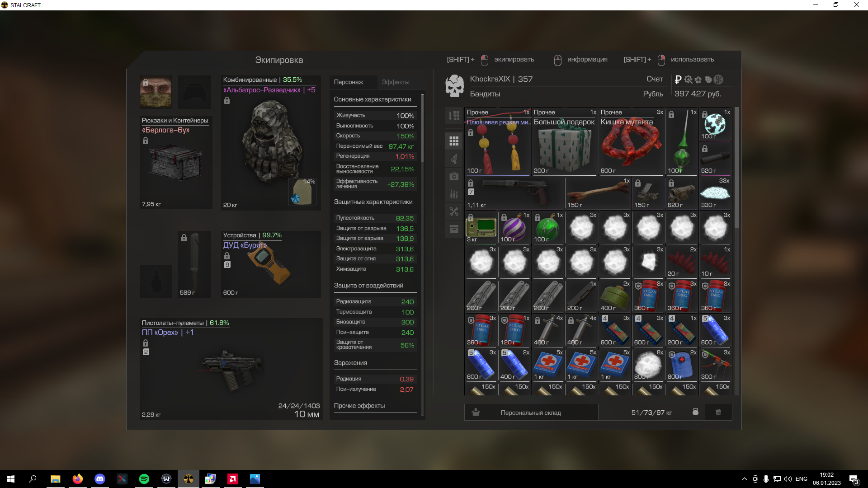Filter inventory by weapons category

(x=454, y=159)
